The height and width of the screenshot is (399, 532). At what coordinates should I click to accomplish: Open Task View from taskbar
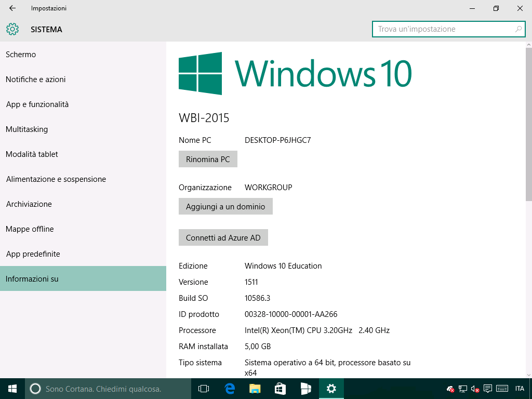click(x=204, y=389)
